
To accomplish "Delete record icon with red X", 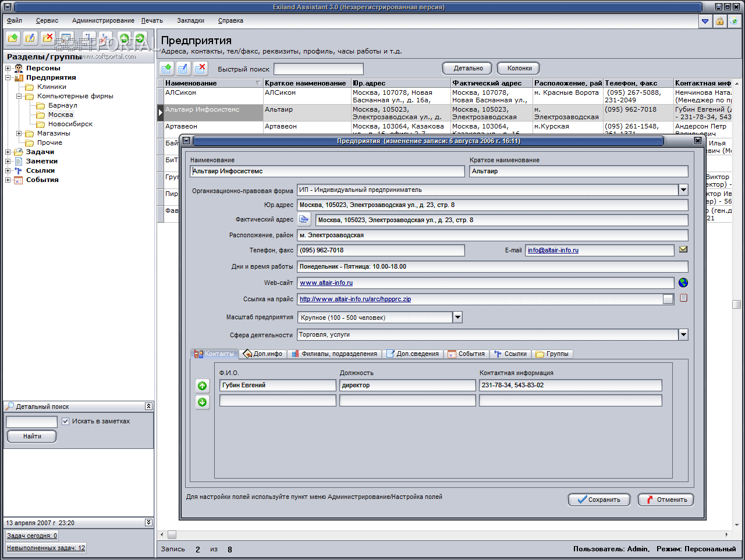I will (201, 69).
